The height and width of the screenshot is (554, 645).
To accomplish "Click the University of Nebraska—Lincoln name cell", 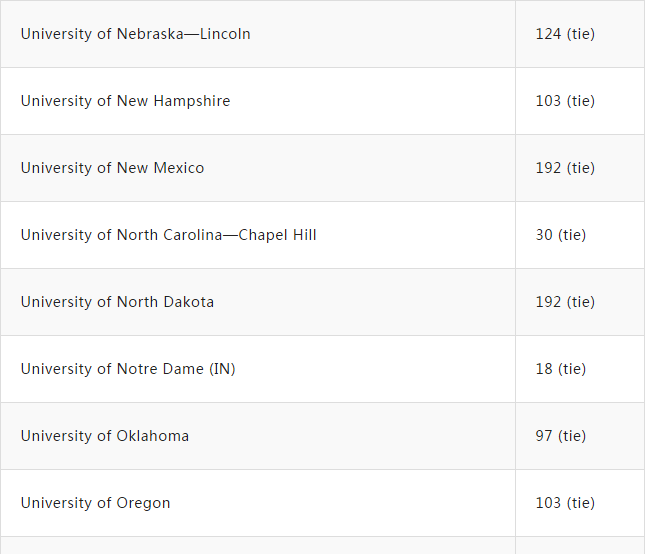I will 136,34.
